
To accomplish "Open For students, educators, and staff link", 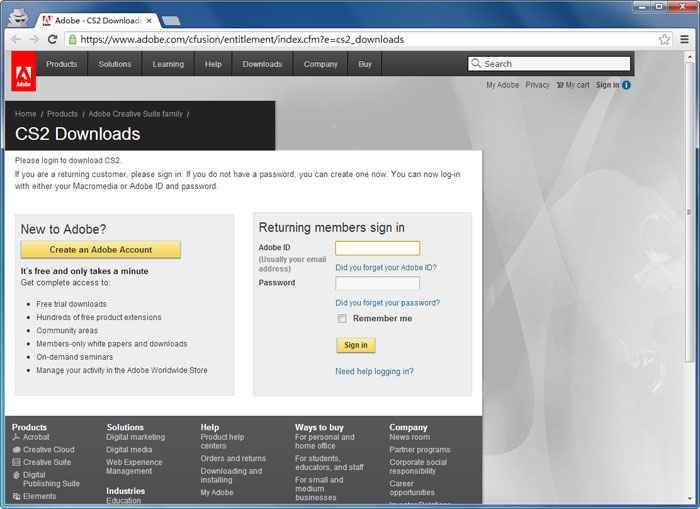I will click(329, 463).
